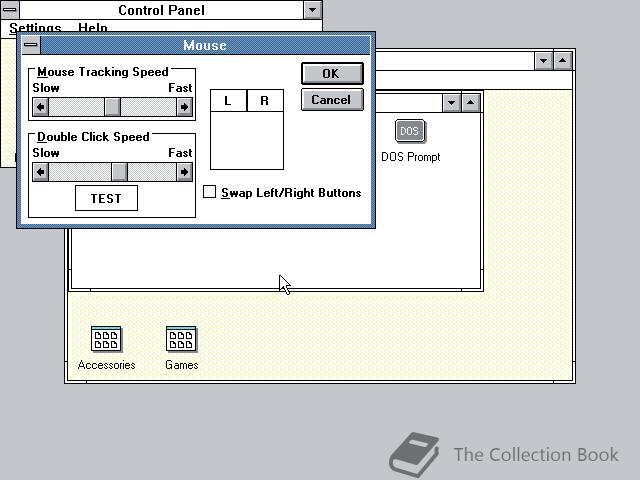
Task: Maximize the outer Program Manager window
Action: 563,61
